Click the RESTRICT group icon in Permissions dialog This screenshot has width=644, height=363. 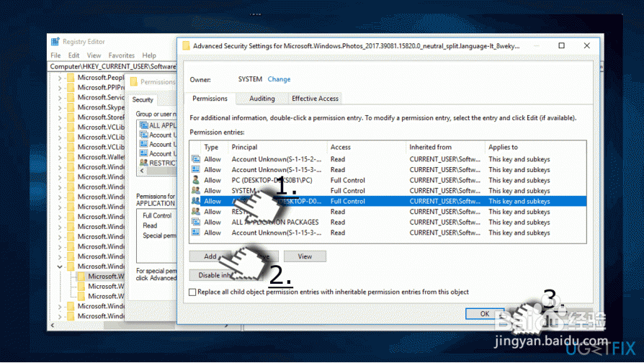[x=143, y=163]
